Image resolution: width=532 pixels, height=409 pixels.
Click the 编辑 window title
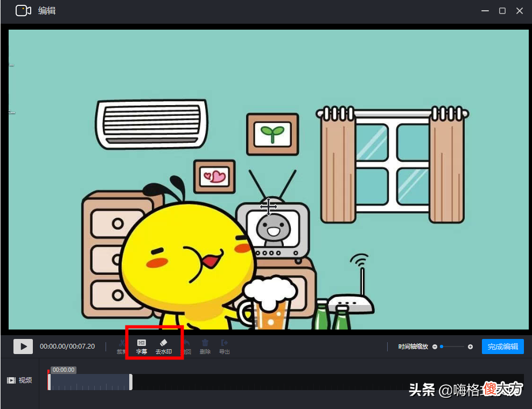[x=47, y=11]
